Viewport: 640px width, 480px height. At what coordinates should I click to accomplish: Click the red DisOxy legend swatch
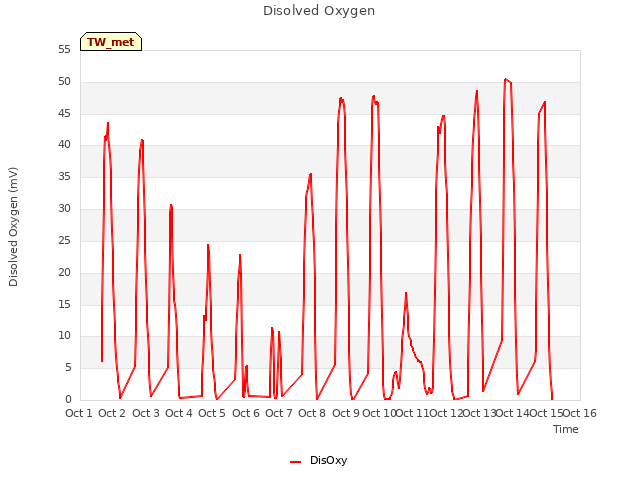pos(295,462)
